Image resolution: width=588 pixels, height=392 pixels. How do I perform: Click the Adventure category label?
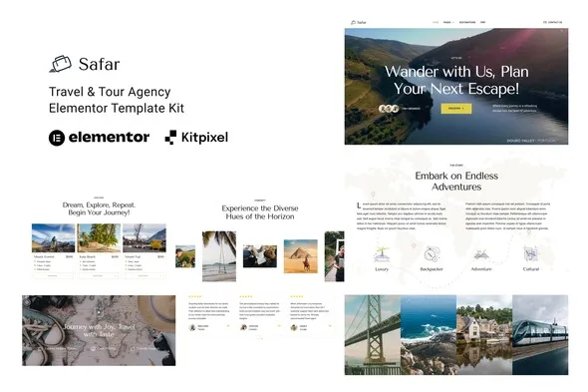point(481,269)
